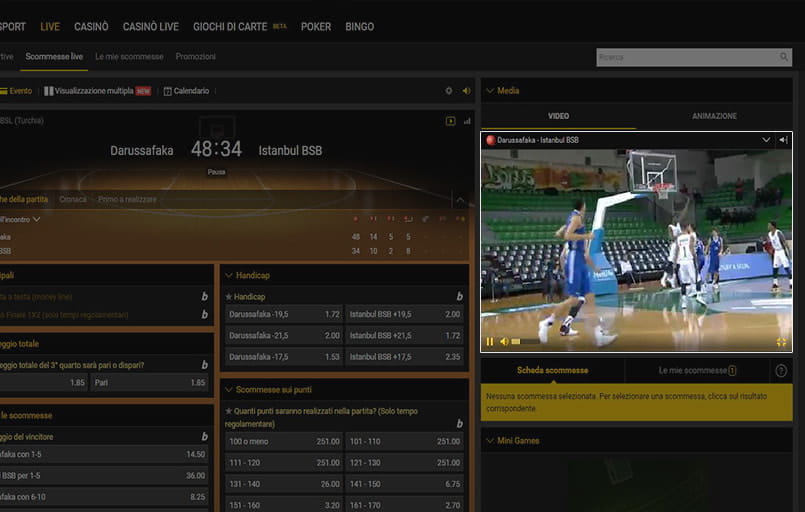The width and height of the screenshot is (805, 512).
Task: Go to POKER
Action: coord(316,27)
